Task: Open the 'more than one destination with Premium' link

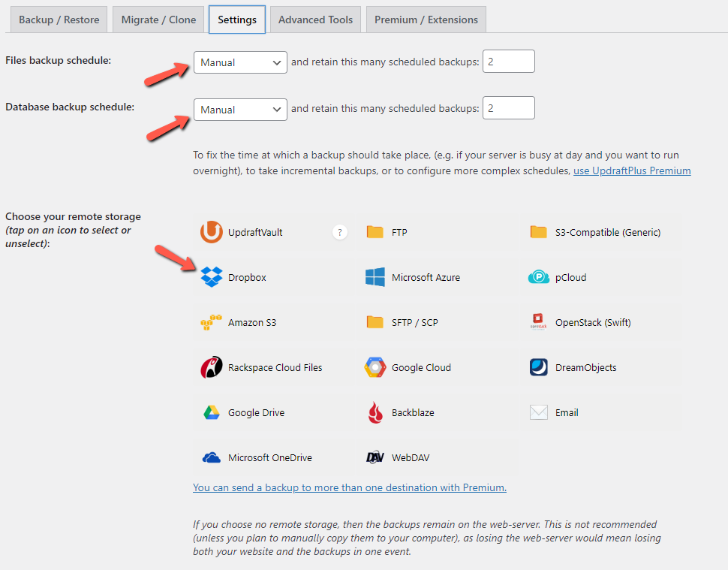Action: click(x=350, y=487)
